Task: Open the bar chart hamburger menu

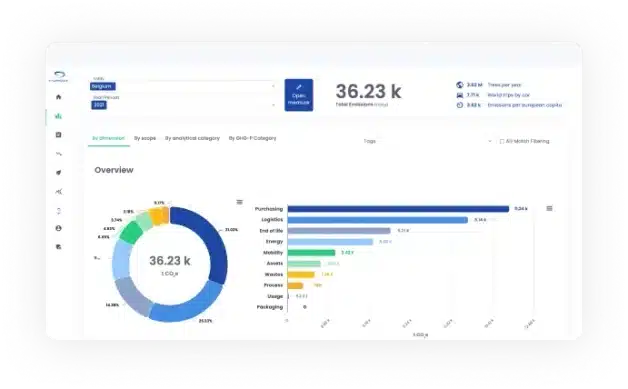Action: tap(550, 208)
